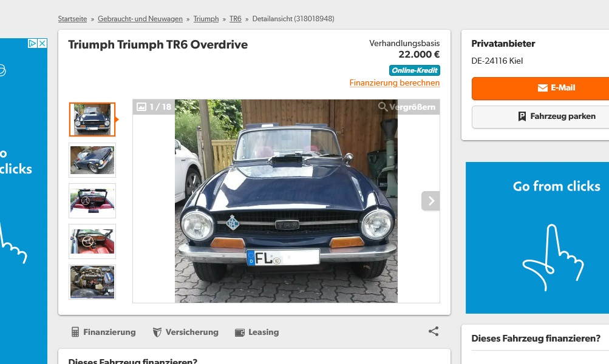Click Fahrzeug parken button
This screenshot has width=609, height=364.
pyautogui.click(x=540, y=116)
